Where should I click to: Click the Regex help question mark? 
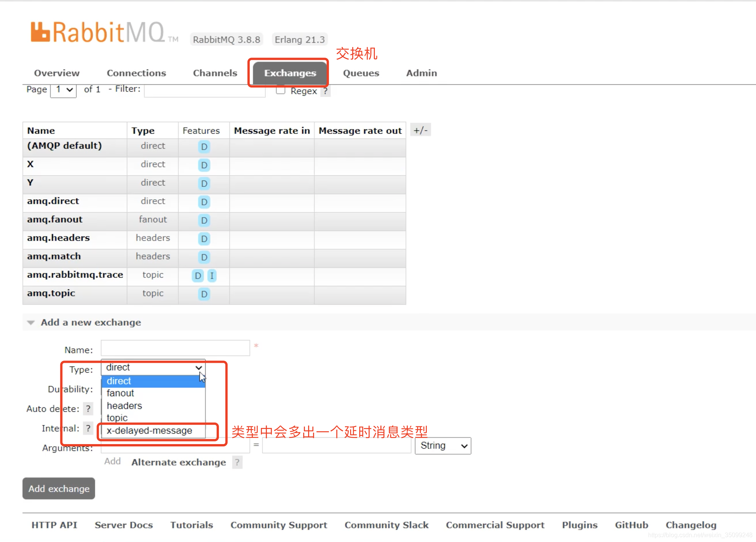[325, 91]
